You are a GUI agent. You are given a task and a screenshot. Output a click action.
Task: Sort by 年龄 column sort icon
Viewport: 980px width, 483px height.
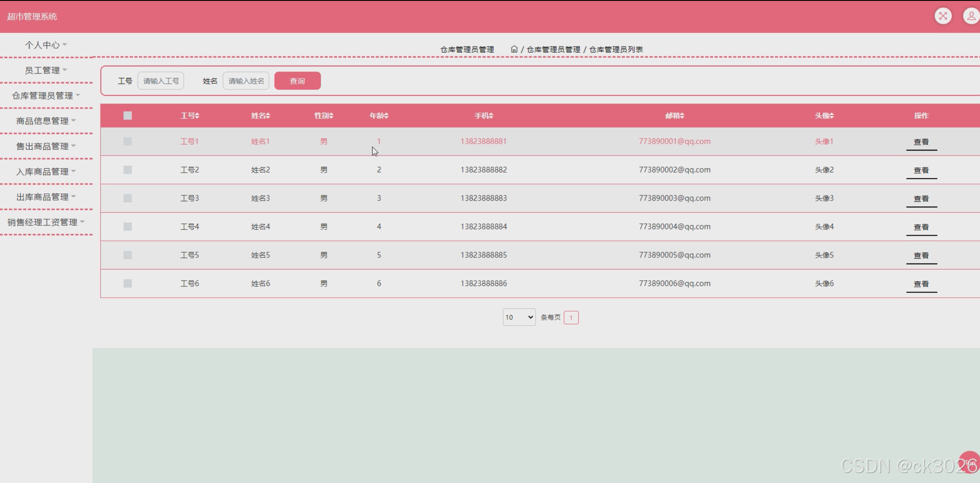[x=386, y=115]
